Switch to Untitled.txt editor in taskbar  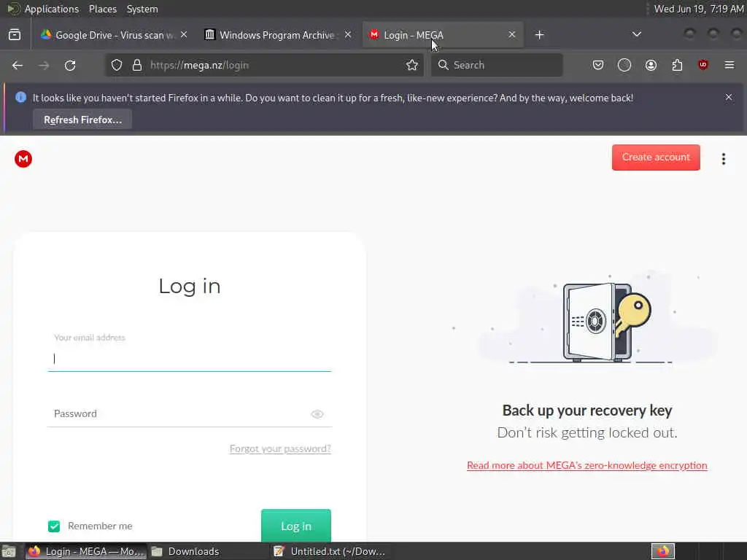click(330, 551)
